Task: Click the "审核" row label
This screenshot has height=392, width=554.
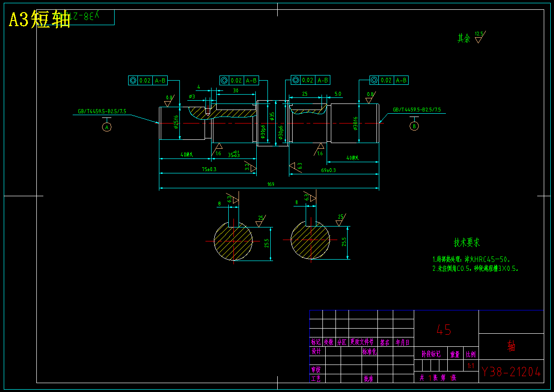Action: click(x=316, y=369)
